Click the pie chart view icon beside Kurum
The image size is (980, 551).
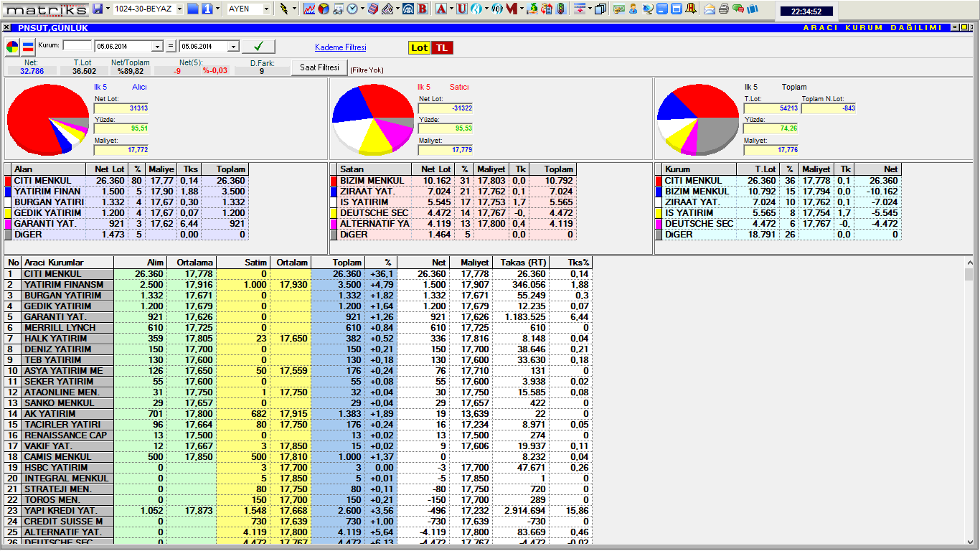pyautogui.click(x=13, y=47)
